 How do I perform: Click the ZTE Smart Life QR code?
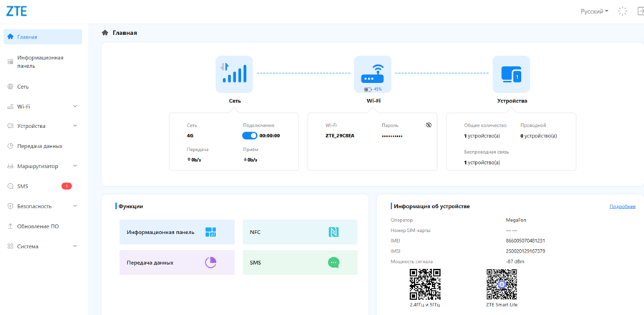click(x=501, y=284)
